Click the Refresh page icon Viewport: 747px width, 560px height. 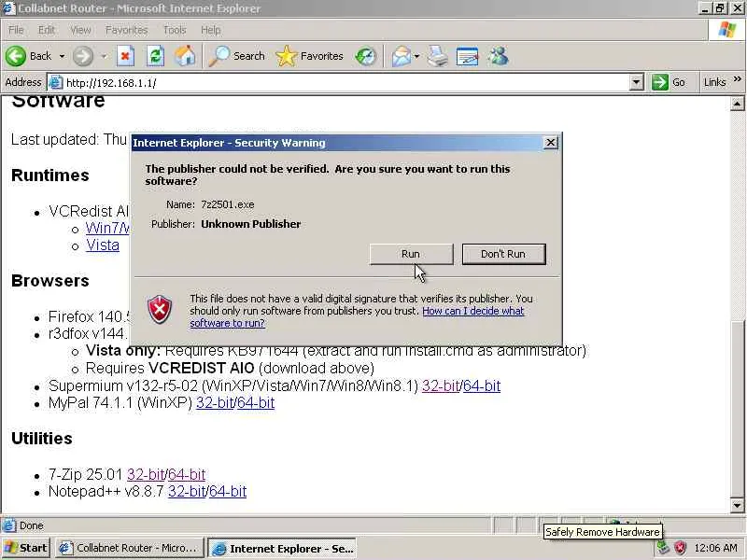(x=155, y=56)
